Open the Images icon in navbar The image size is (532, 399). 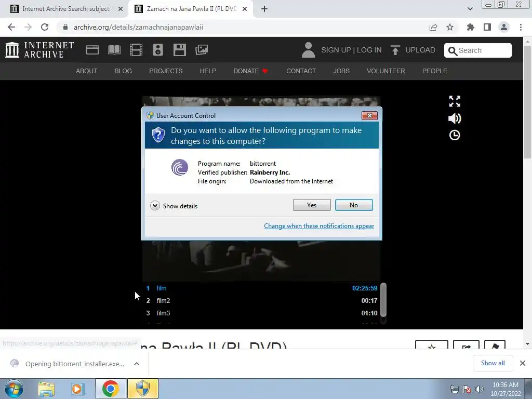coord(202,50)
